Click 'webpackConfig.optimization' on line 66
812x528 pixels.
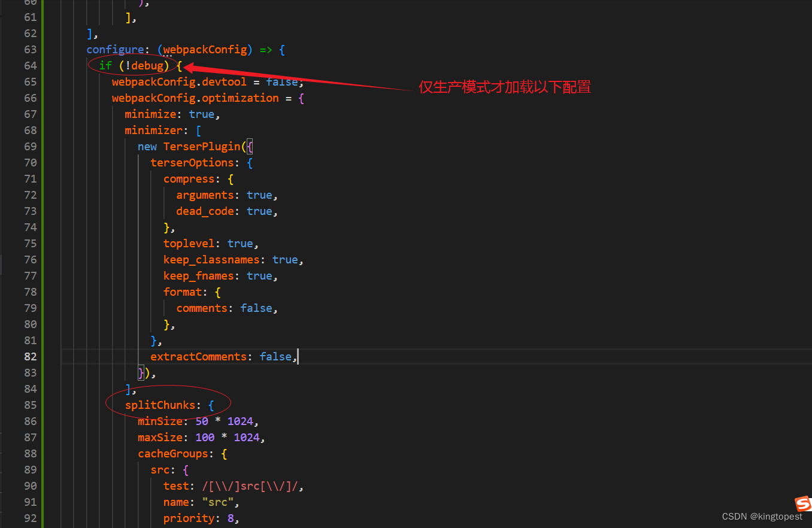(x=195, y=98)
